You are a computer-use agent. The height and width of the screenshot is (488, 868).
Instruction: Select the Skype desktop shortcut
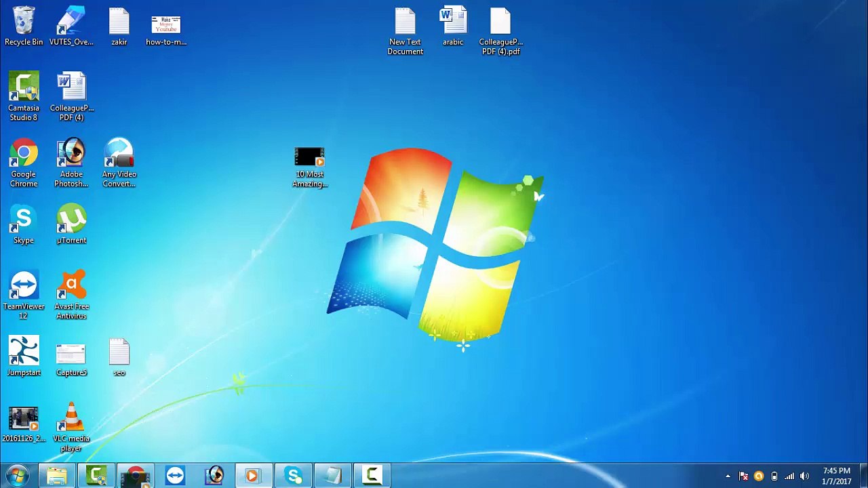click(x=24, y=225)
